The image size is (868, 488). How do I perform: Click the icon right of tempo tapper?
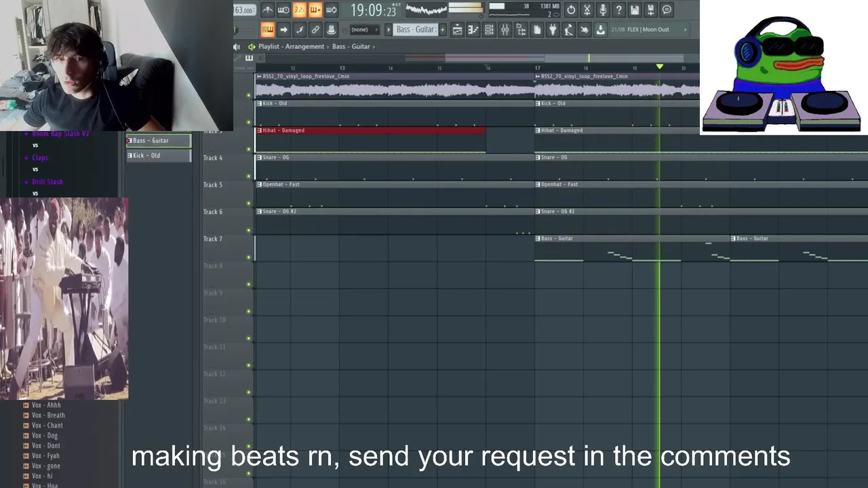585,30
